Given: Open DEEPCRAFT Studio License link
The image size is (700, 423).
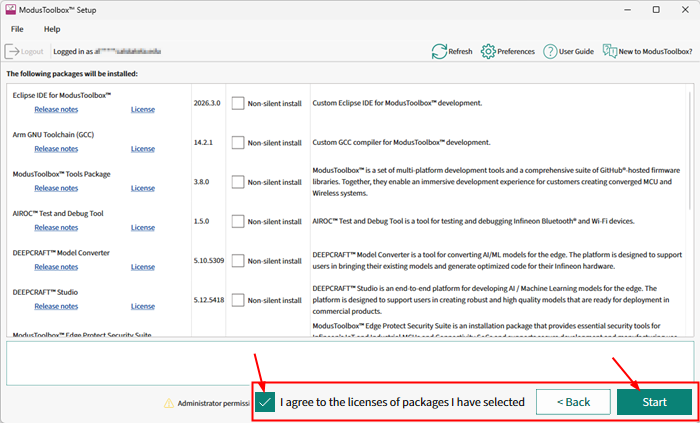Looking at the screenshot, I should coord(143,306).
